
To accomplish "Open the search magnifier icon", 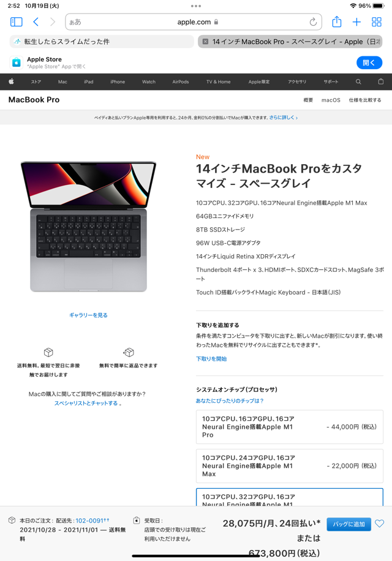I will point(358,81).
